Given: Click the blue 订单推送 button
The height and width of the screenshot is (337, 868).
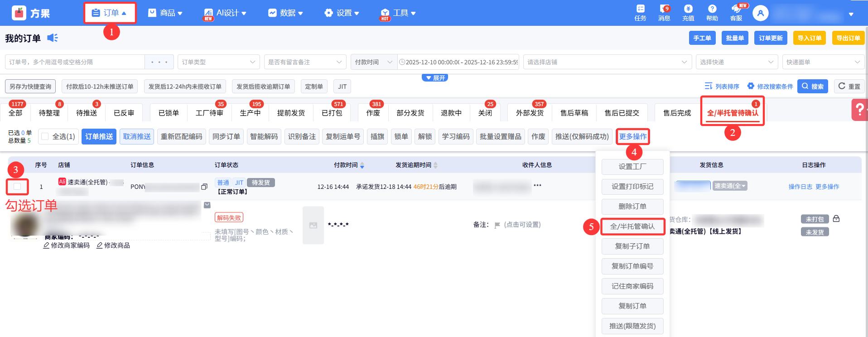Looking at the screenshot, I should coord(99,136).
